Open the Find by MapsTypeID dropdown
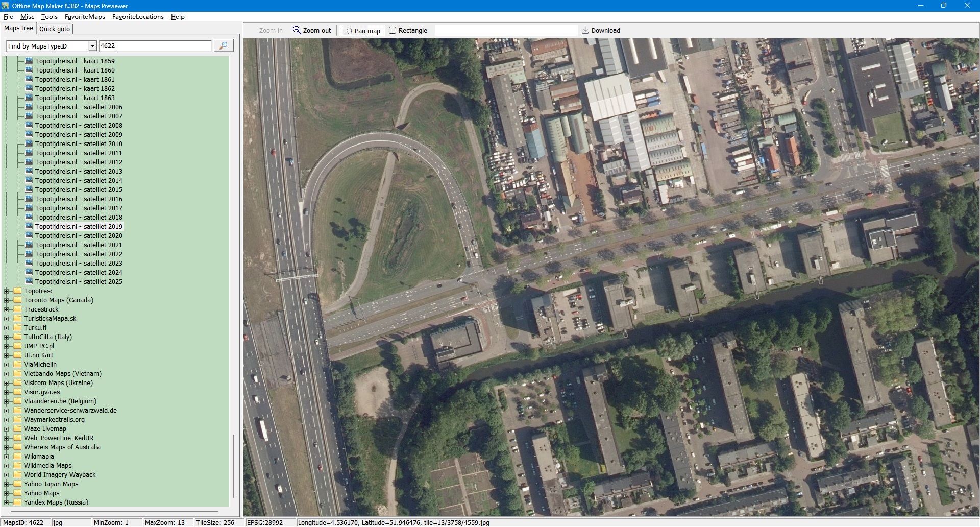This screenshot has height=527, width=980. point(92,46)
